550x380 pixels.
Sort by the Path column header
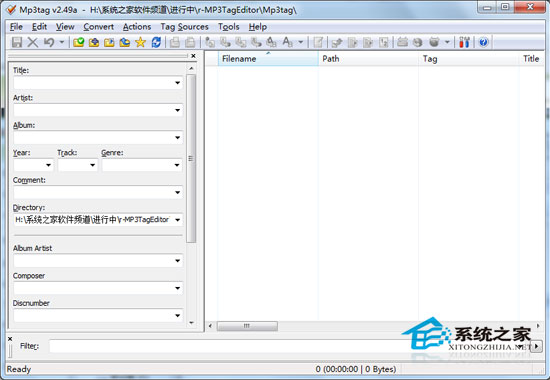point(368,59)
